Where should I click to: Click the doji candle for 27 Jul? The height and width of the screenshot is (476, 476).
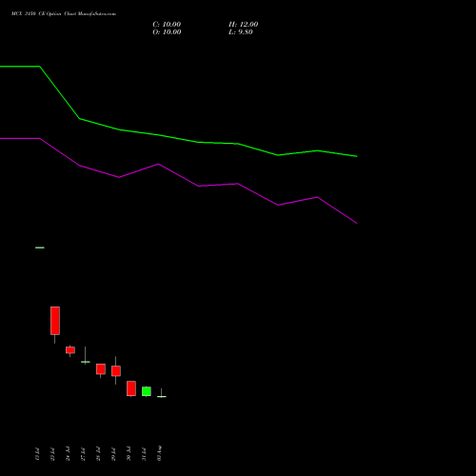tap(86, 362)
